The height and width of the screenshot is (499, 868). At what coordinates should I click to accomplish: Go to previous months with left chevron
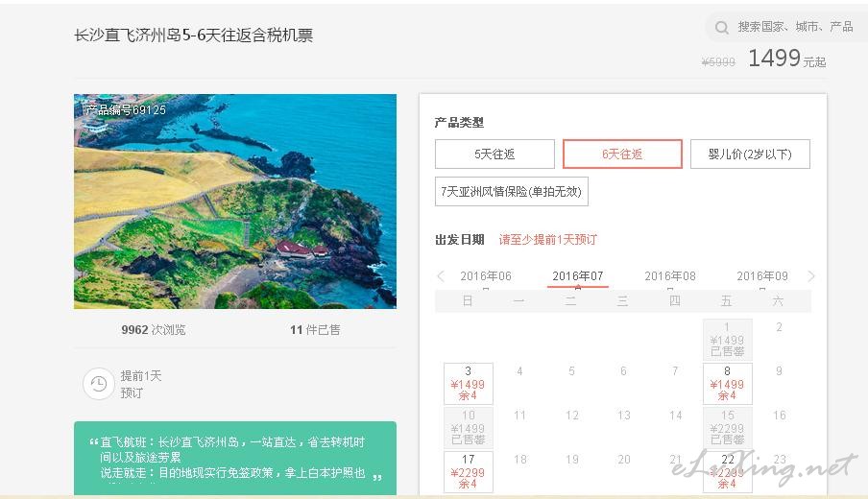pos(441,276)
